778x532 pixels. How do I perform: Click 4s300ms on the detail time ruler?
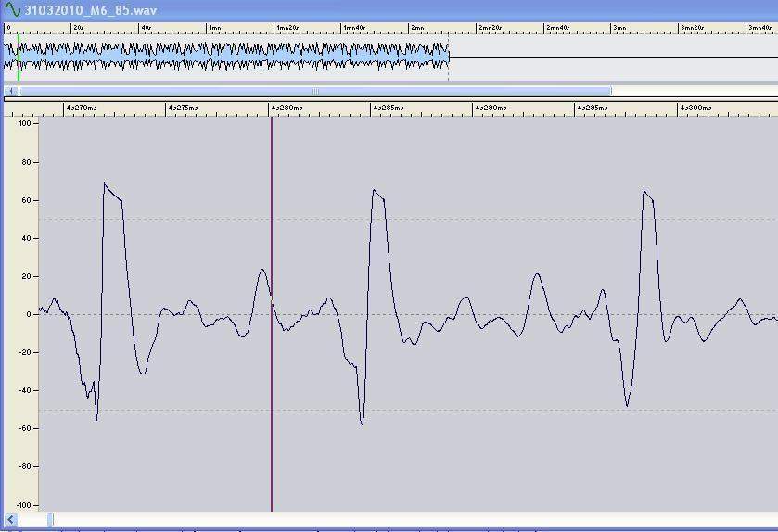point(695,108)
